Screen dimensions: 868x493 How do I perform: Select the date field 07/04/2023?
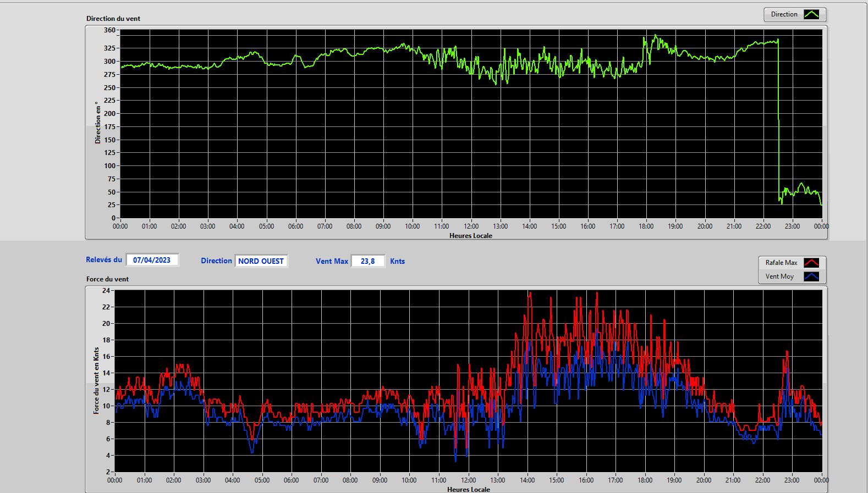tap(152, 260)
